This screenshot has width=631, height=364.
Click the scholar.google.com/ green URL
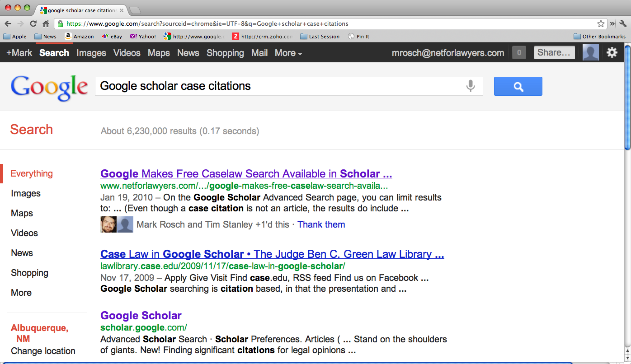click(x=144, y=327)
